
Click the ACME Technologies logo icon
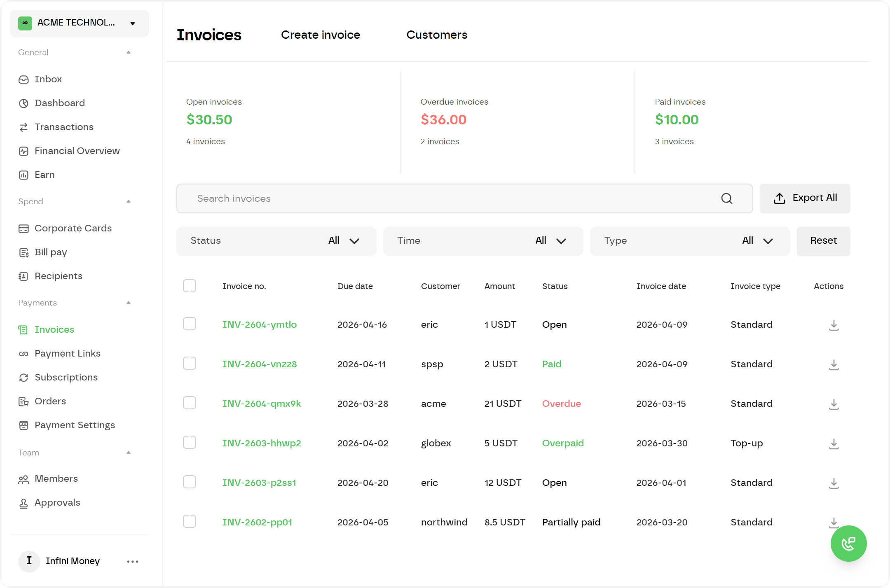(x=25, y=23)
